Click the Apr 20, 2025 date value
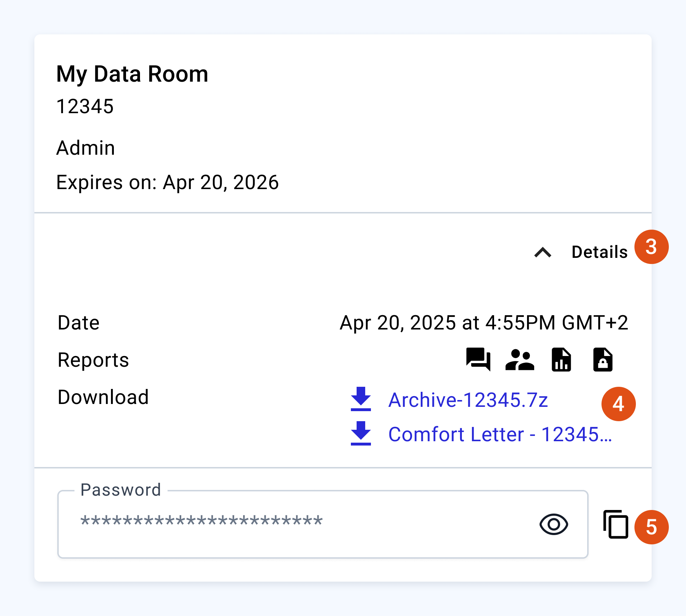Screen dimensions: 686x616 484,323
